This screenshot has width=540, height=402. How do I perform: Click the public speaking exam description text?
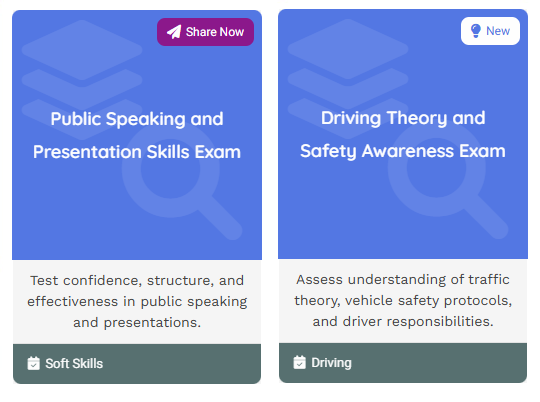137,301
